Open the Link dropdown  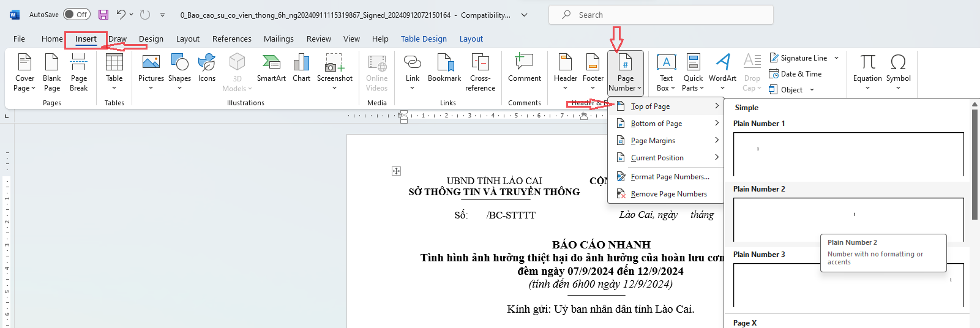413,72
